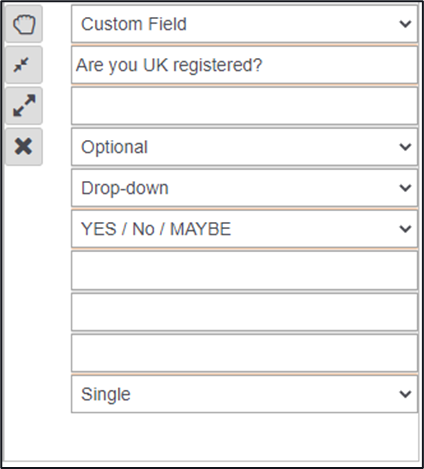424x469 pixels.
Task: Click the chevron arrow beside Custom Field
Action: click(x=405, y=24)
